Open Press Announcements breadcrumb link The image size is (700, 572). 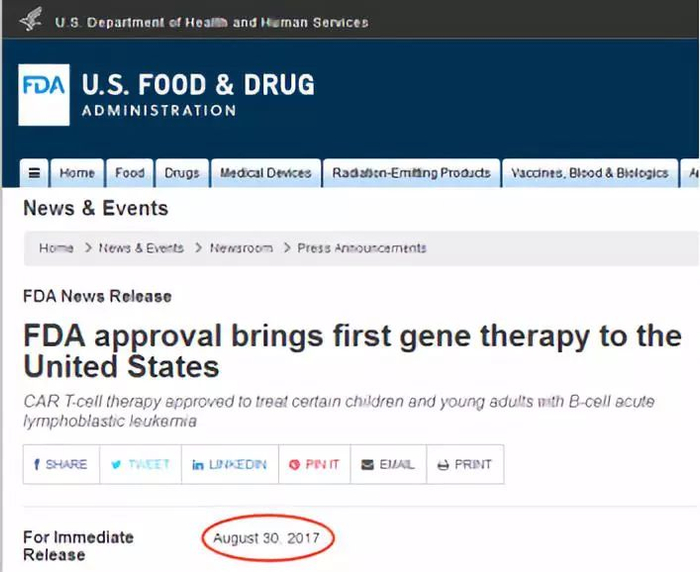click(x=362, y=248)
